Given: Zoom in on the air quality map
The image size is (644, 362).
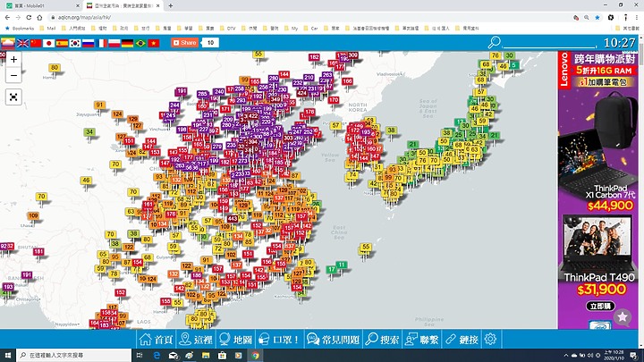Looking at the screenshot, I should coord(13,59).
